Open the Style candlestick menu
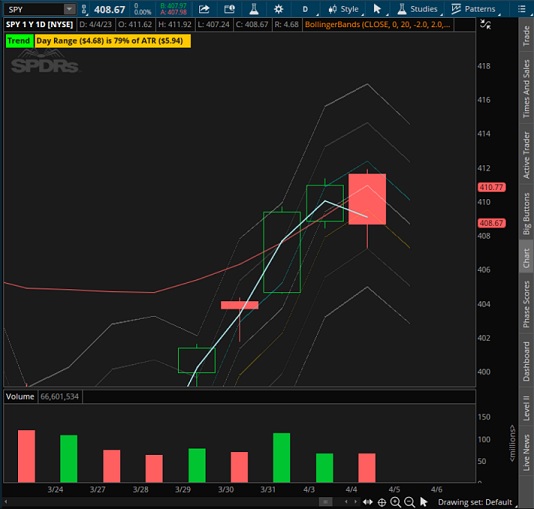This screenshot has height=509, width=534. tap(344, 9)
